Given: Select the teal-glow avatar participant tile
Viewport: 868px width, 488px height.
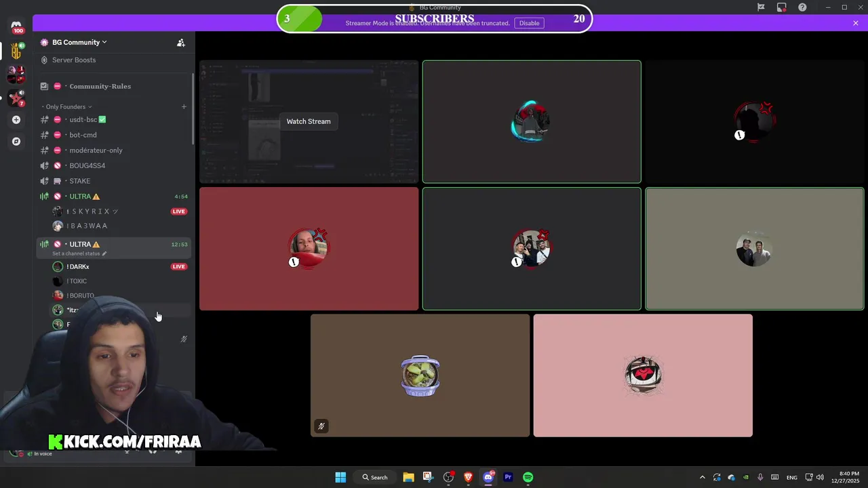Looking at the screenshot, I should (x=532, y=122).
